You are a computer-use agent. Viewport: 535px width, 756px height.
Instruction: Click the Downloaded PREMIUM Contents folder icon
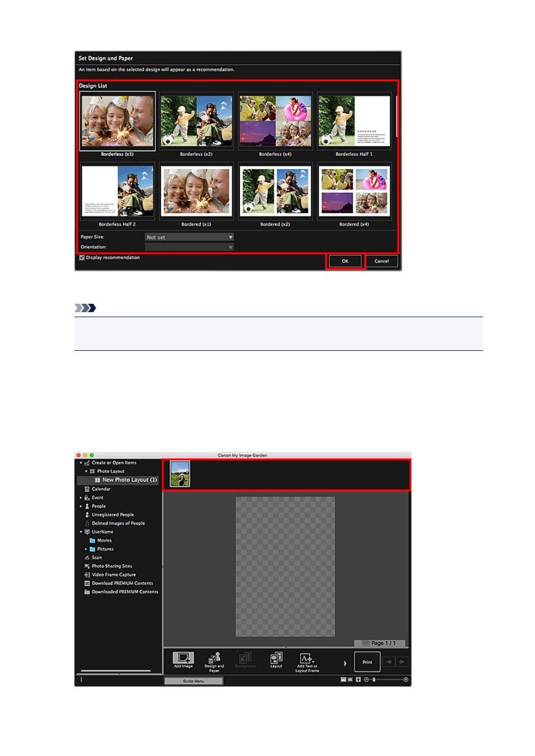(87, 592)
